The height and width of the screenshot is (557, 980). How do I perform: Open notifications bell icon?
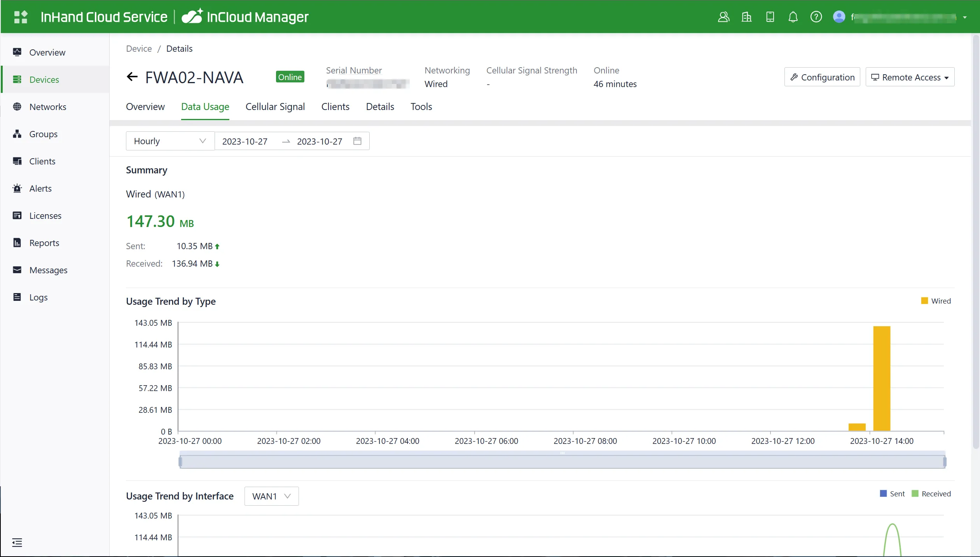point(793,17)
